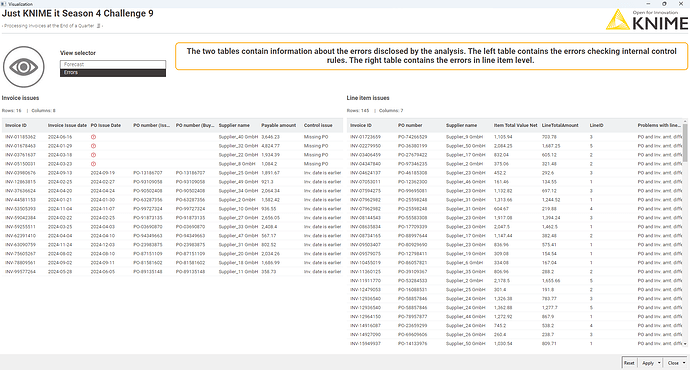Image resolution: width=690 pixels, height=370 pixels.
Task: Click the PO number (Iss... column header
Action: tap(151, 125)
